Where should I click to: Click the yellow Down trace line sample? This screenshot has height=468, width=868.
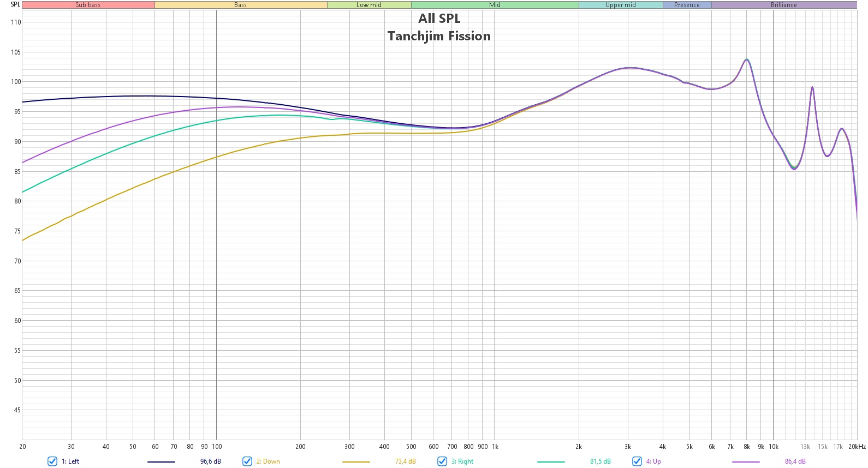click(x=356, y=462)
